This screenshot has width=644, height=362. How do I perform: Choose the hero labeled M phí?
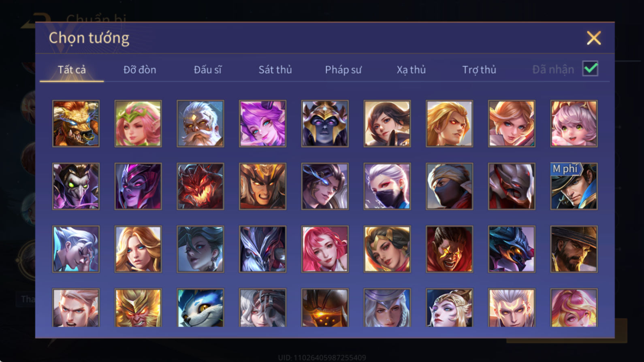pos(574,186)
